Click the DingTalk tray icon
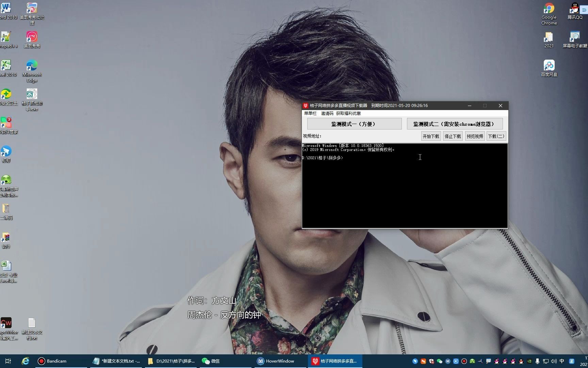The height and width of the screenshot is (368, 588). 415,361
